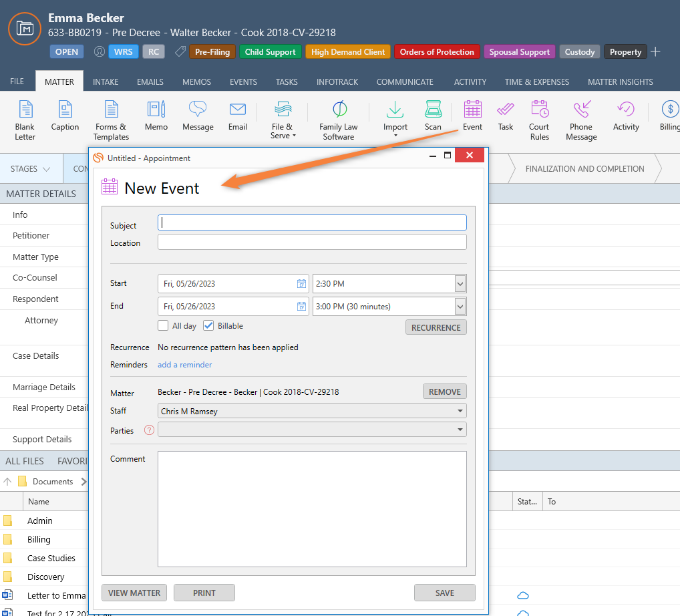Click the PRINT button
Image resolution: width=680 pixels, height=616 pixels.
(x=204, y=593)
